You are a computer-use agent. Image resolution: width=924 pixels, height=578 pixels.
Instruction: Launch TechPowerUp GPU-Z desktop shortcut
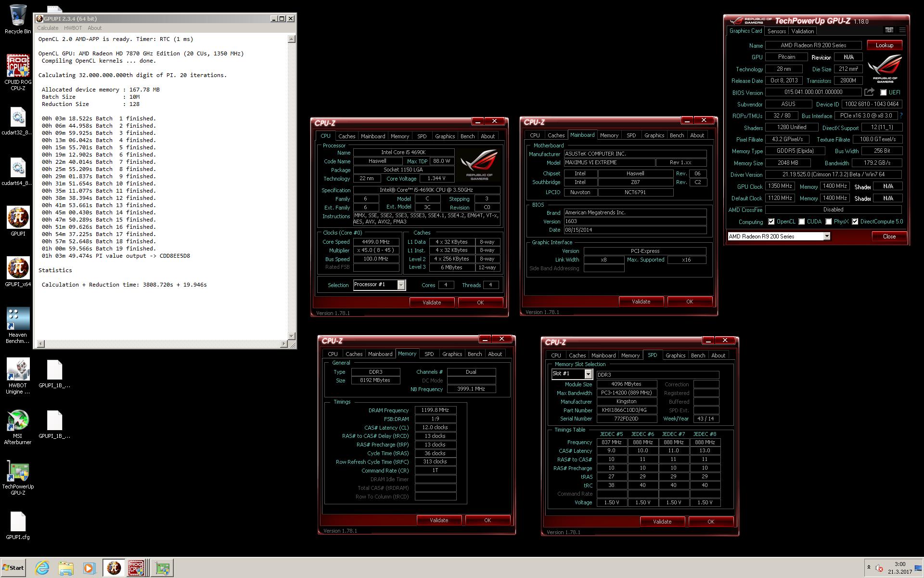click(17, 478)
